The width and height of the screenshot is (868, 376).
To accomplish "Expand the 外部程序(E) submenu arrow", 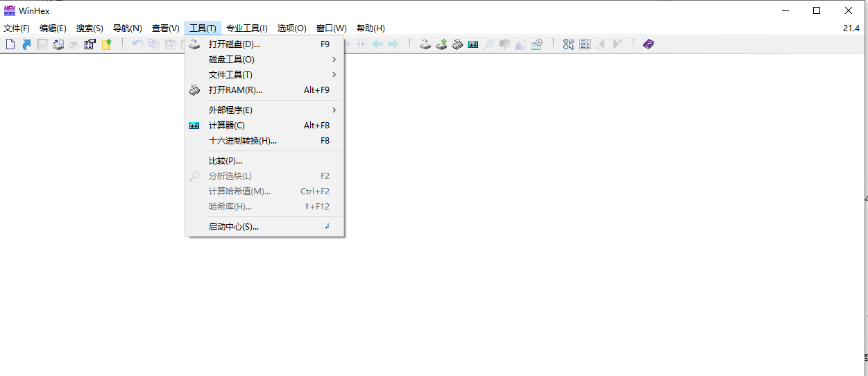I will 334,110.
